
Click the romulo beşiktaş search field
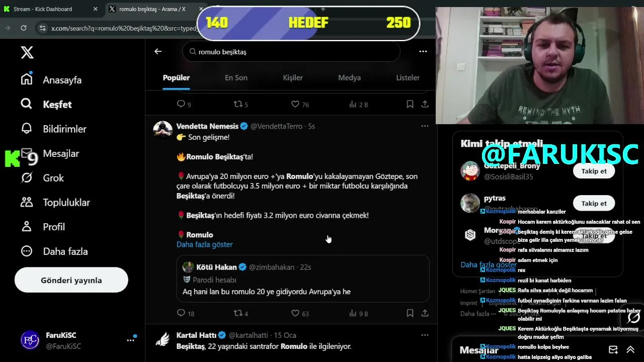click(291, 51)
